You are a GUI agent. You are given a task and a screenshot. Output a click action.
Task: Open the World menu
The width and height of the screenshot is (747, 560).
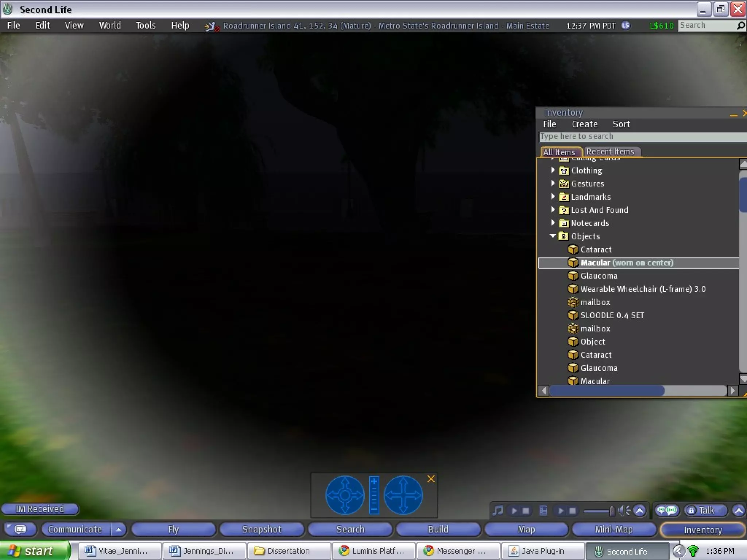[x=110, y=26]
